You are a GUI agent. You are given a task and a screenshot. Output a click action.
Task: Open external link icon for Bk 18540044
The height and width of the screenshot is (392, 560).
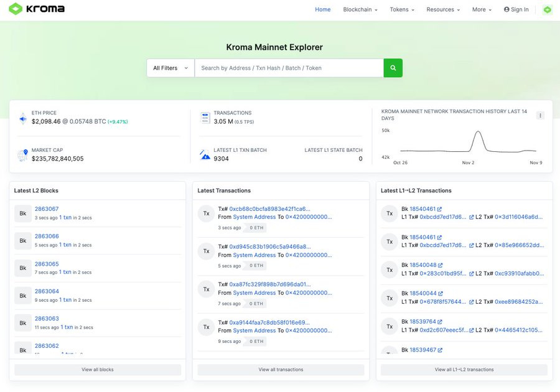pyautogui.click(x=441, y=294)
